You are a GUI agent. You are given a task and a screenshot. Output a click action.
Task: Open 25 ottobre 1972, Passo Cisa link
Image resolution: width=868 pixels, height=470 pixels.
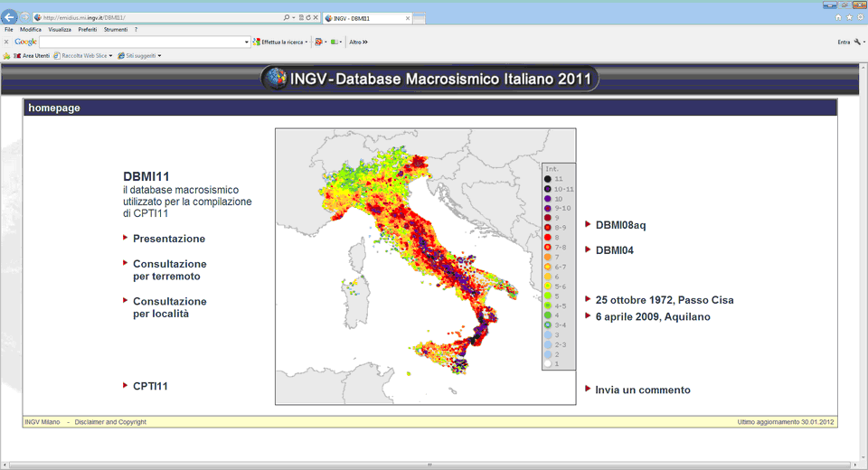[x=665, y=300]
